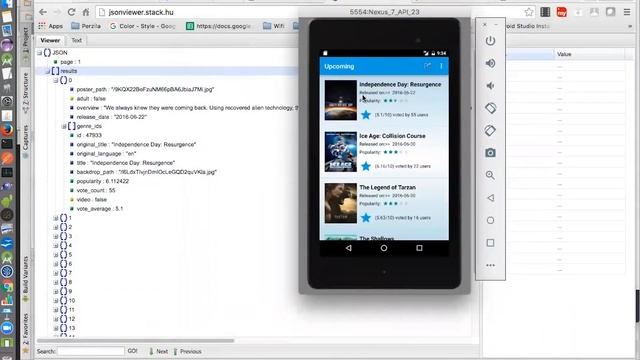Select the release_date property row
Viewport: 640px width, 360px height.
(x=109, y=117)
